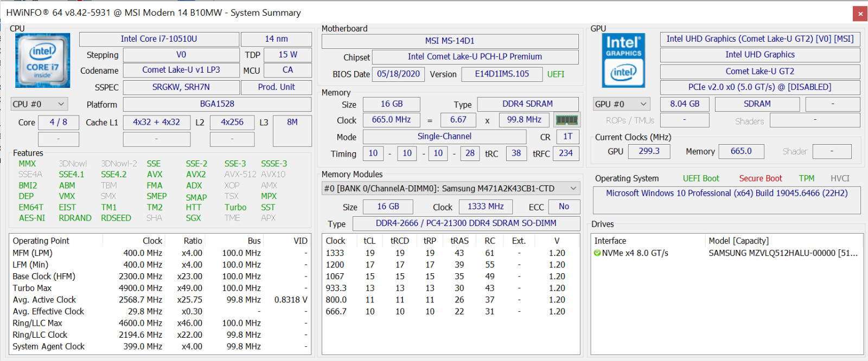Click the Intel Core i7-10510U name field

point(159,39)
